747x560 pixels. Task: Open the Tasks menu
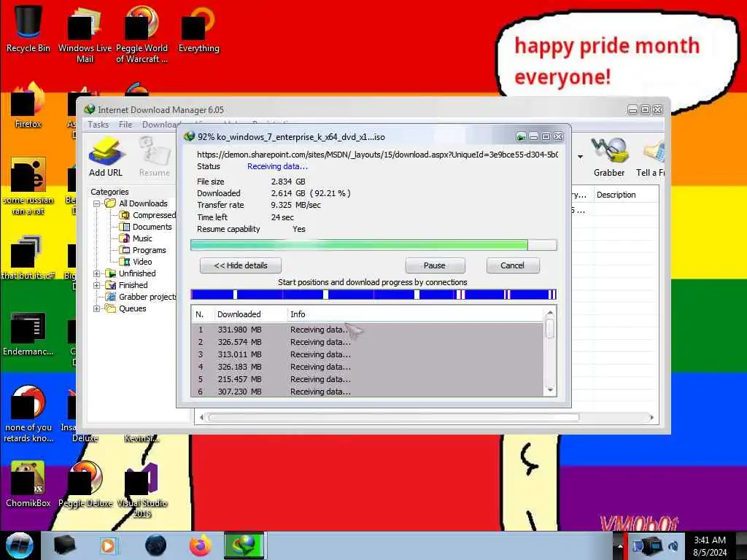[x=98, y=125]
